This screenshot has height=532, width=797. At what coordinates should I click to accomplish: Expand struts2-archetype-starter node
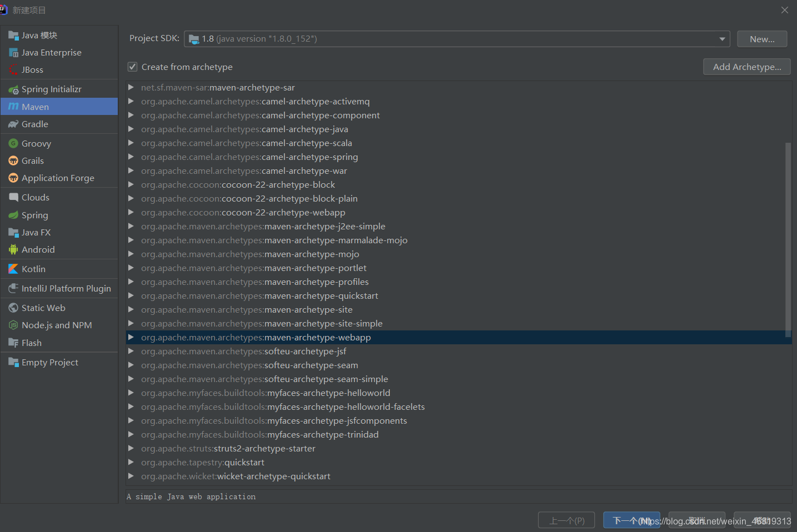[131, 448]
